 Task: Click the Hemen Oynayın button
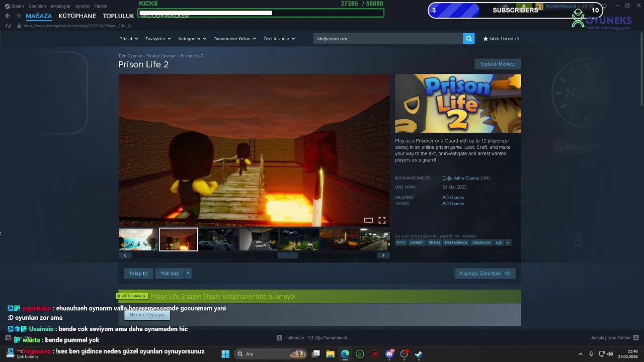coord(147,315)
